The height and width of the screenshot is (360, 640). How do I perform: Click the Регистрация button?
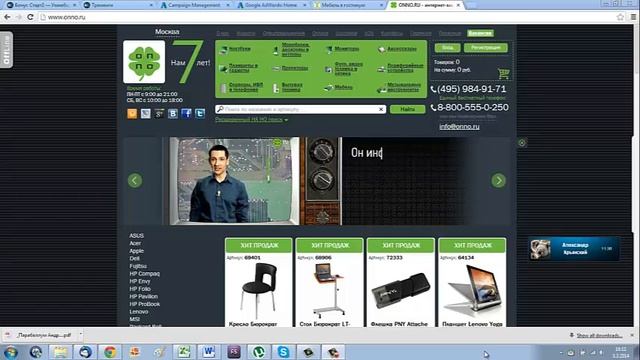pyautogui.click(x=486, y=48)
